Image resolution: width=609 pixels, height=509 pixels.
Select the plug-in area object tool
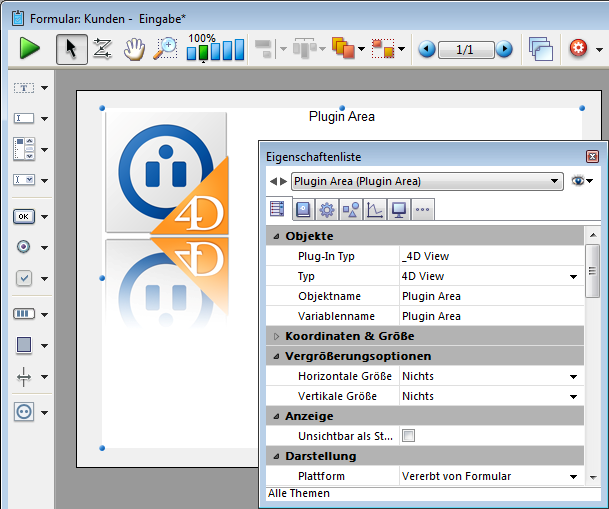point(24,411)
